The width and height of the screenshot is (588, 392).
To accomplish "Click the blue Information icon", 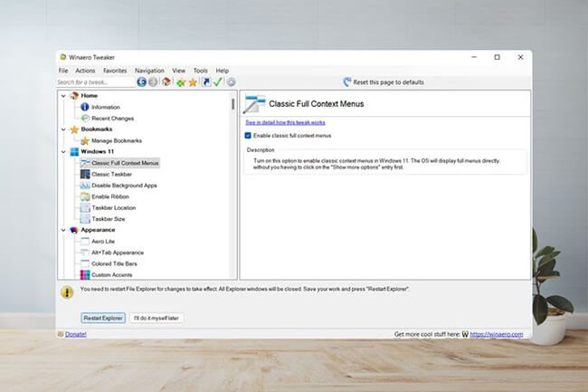I will [x=85, y=107].
